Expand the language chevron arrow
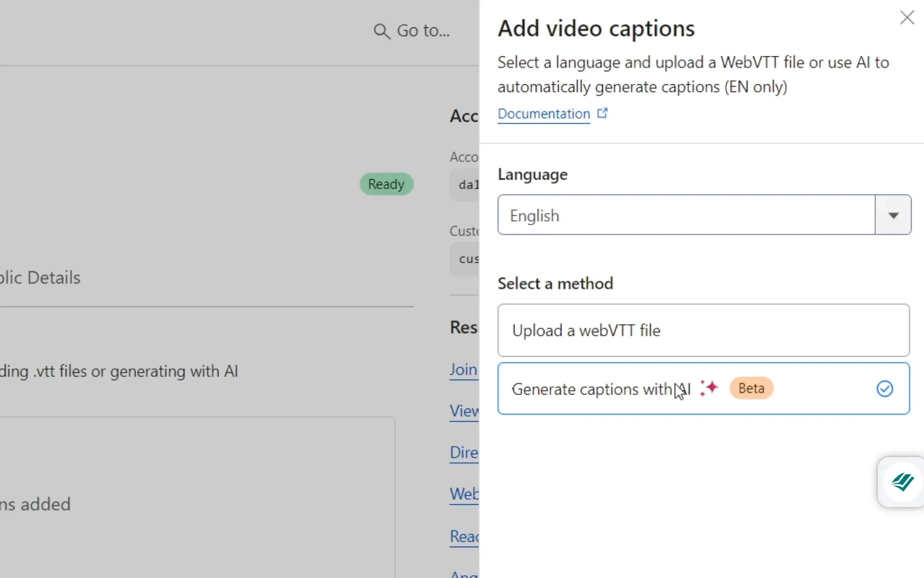Viewport: 924px width, 578px height. coord(893,215)
